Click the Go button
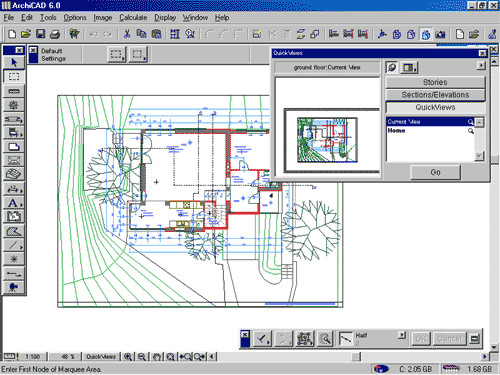Image resolution: width=500 pixels, height=375 pixels. click(x=435, y=172)
